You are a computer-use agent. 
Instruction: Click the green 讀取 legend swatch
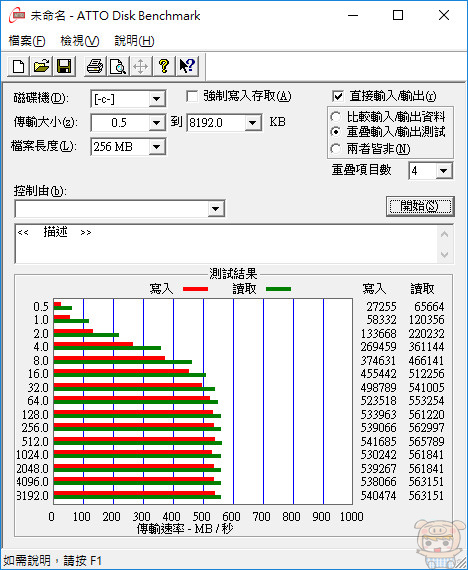pyautogui.click(x=279, y=289)
